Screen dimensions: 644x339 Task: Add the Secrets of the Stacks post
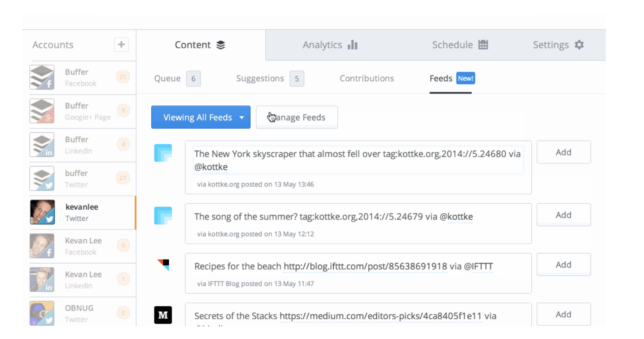(564, 314)
